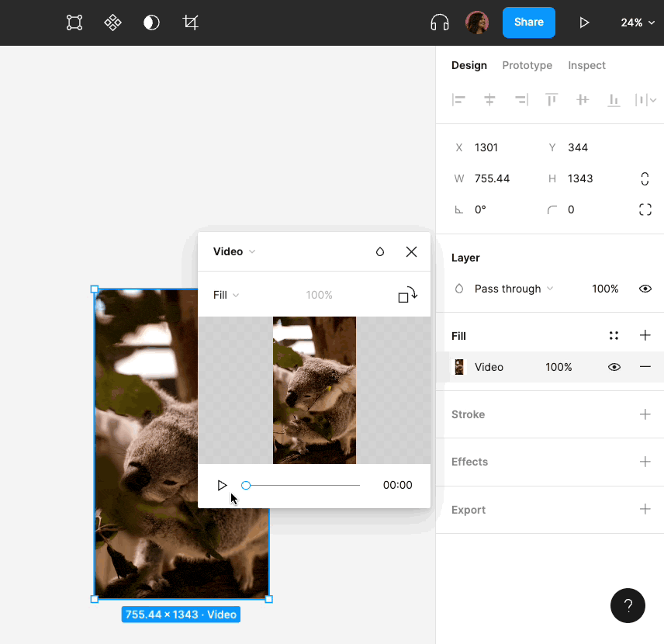Click the Tidy up icon in the toolbar

click(112, 23)
